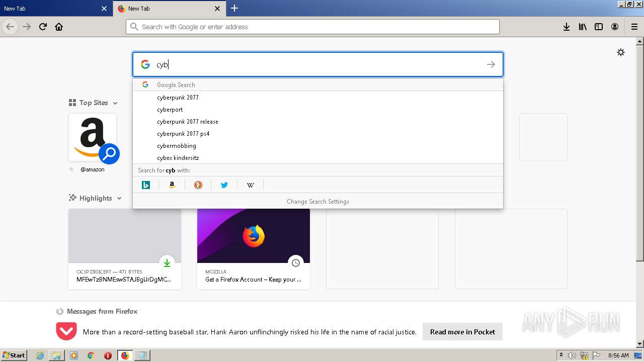The image size is (644, 362).
Task: Open Opera from the taskbar
Action: click(x=108, y=355)
